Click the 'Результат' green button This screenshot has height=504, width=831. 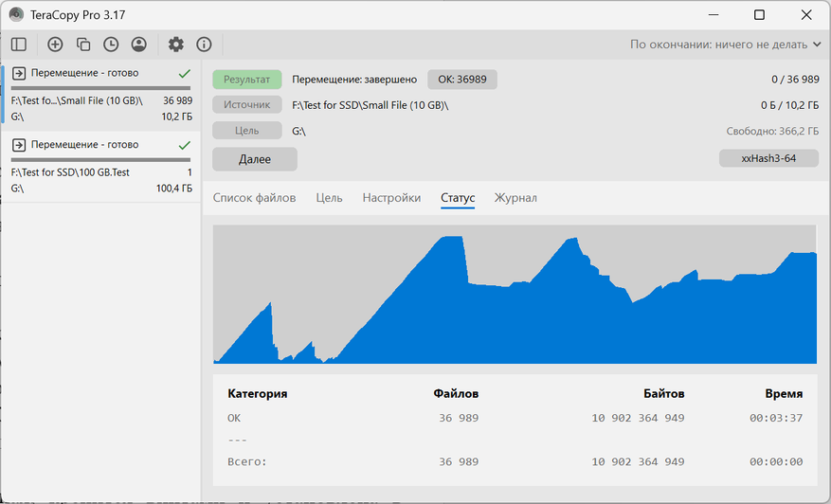click(247, 80)
